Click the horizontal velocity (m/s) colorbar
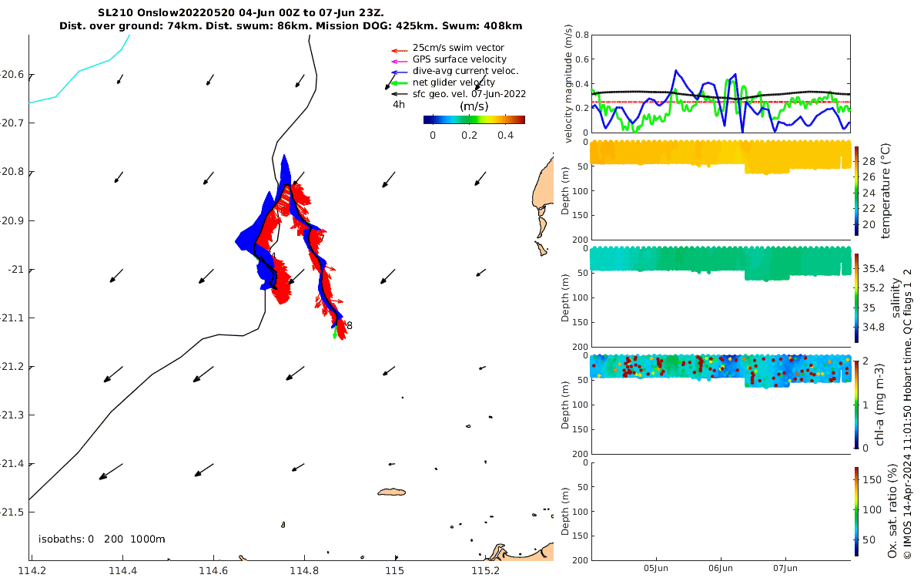 474,119
